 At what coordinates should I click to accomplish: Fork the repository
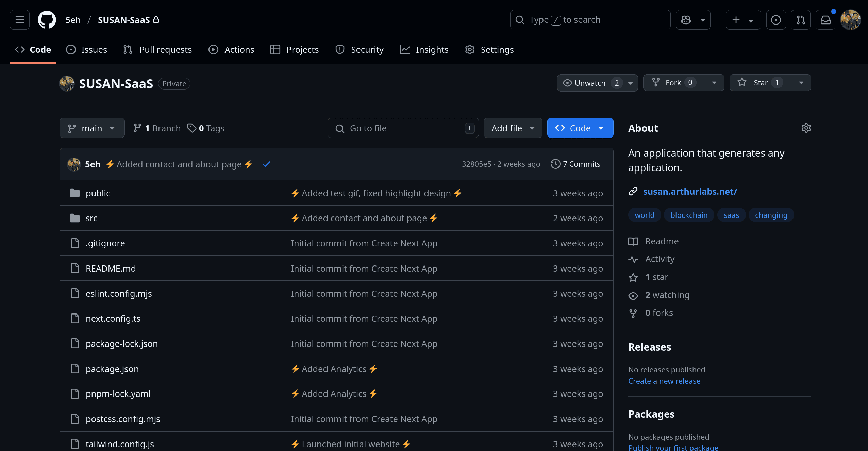tap(673, 83)
